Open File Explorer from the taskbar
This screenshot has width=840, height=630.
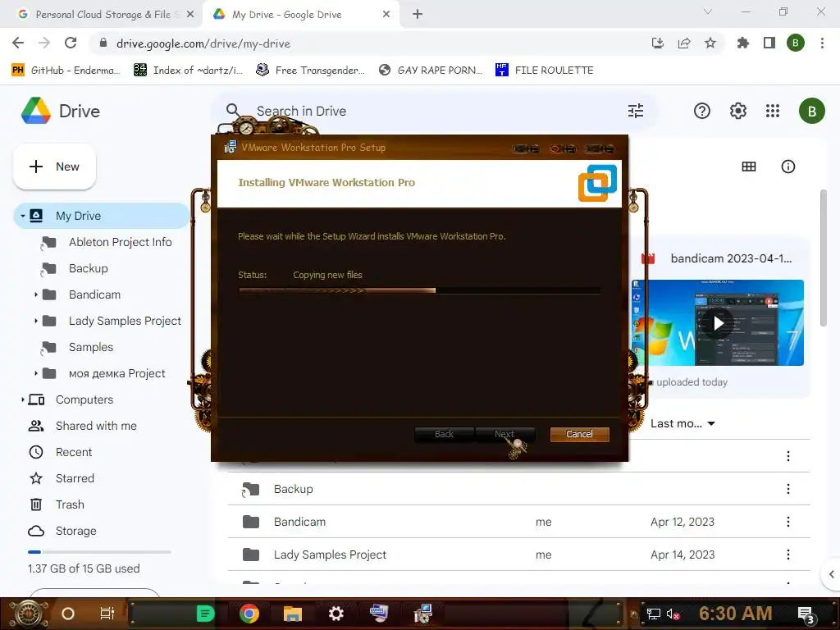293,614
